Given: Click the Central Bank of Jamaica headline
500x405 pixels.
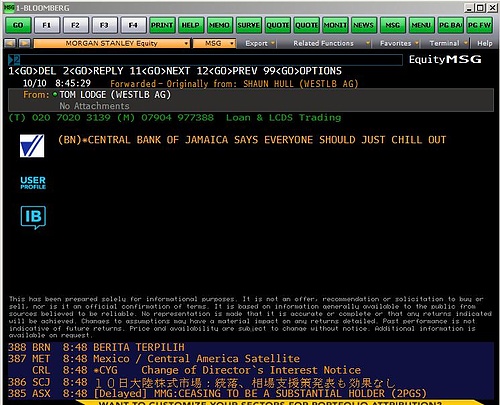Looking at the screenshot, I should (x=252, y=140).
